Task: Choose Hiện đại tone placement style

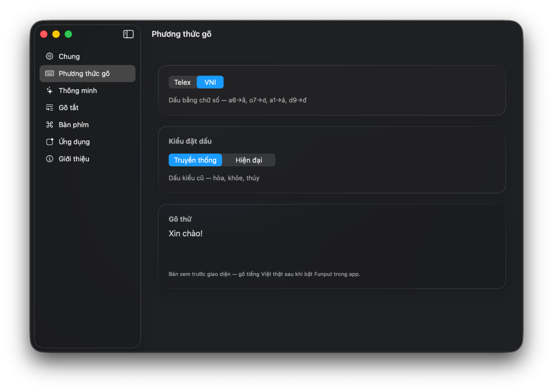Action: tap(249, 160)
